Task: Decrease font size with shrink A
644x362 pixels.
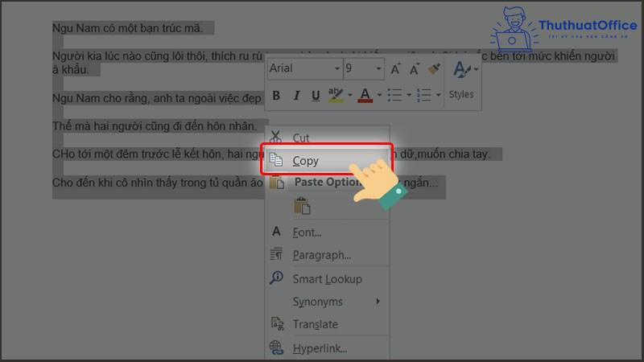Action: tap(414, 69)
